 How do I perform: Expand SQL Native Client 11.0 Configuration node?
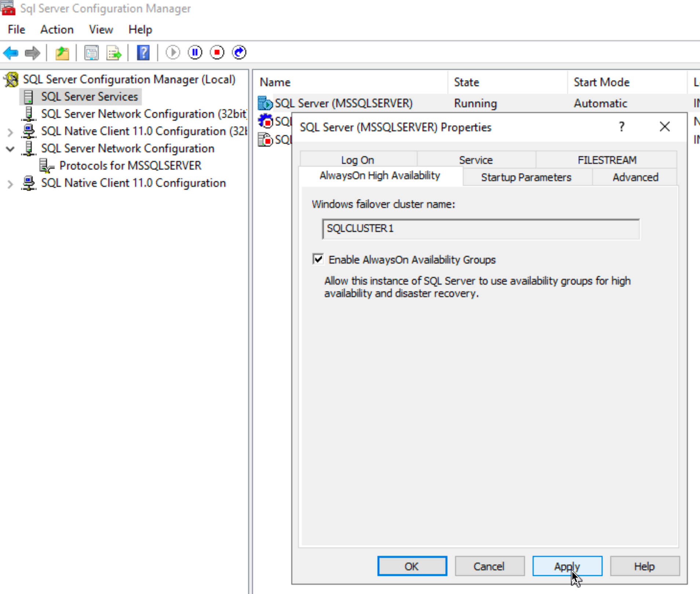pos(10,183)
